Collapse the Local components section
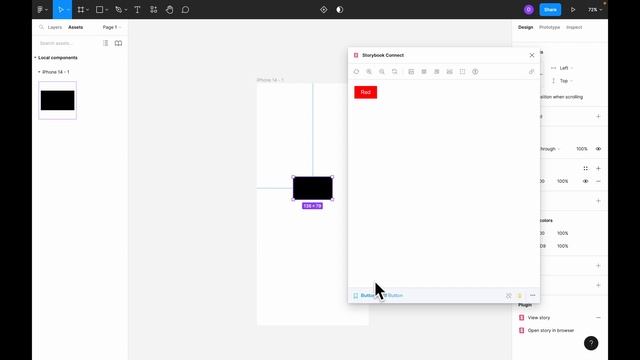 (x=56, y=58)
